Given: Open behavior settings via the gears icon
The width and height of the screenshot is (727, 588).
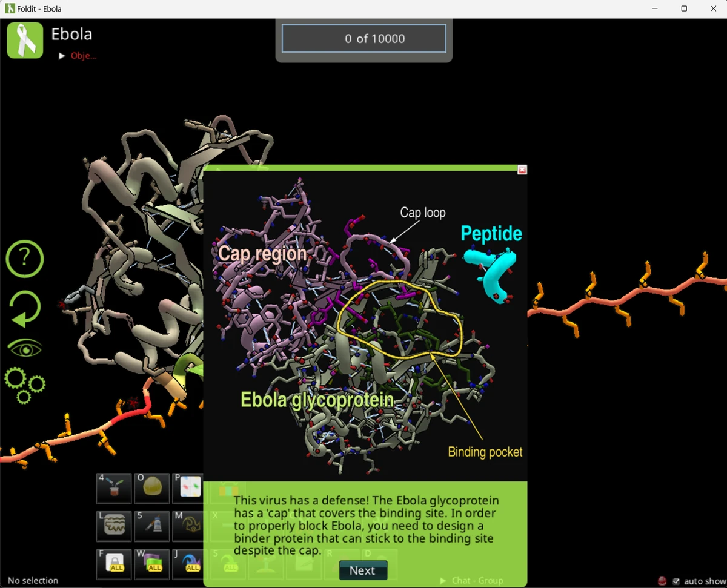Looking at the screenshot, I should [24, 385].
